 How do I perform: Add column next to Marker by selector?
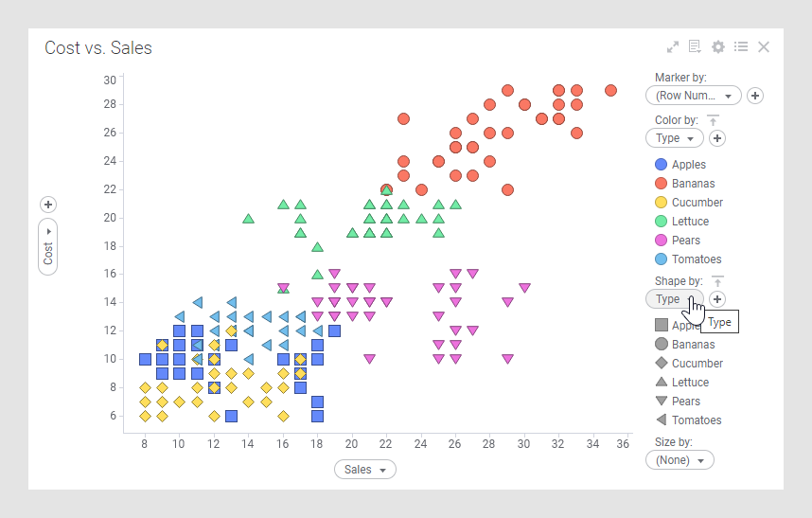(x=754, y=96)
